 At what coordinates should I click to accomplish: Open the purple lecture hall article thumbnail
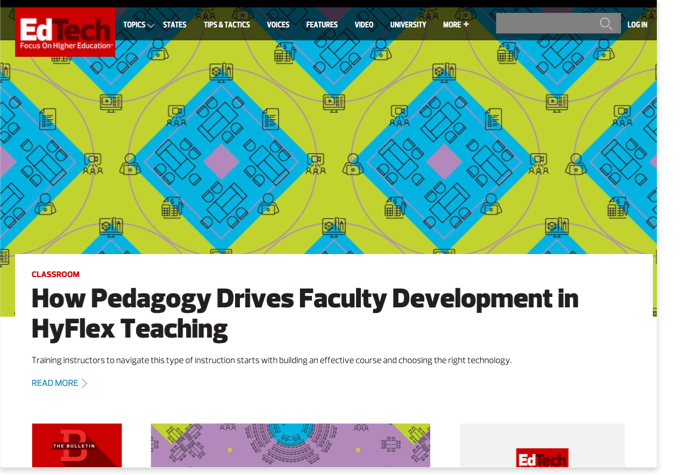(290, 445)
